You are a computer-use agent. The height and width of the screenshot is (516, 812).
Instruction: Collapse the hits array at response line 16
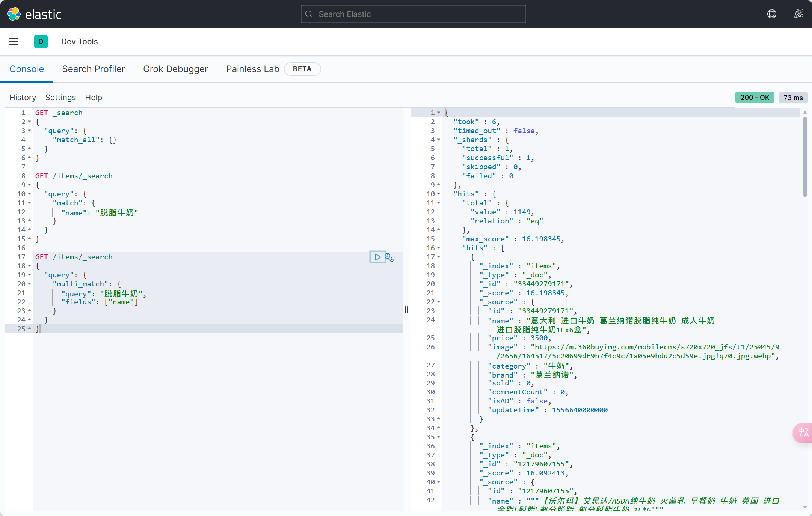[439, 248]
